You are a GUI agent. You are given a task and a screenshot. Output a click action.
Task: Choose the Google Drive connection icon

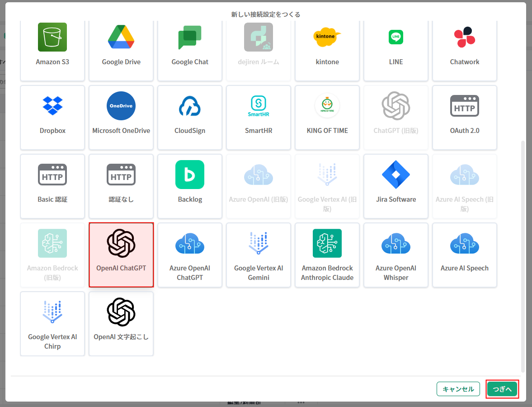pyautogui.click(x=121, y=37)
